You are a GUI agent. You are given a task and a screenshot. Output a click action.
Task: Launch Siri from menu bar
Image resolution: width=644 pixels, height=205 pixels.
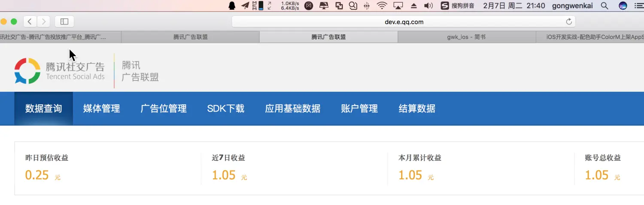tap(623, 6)
